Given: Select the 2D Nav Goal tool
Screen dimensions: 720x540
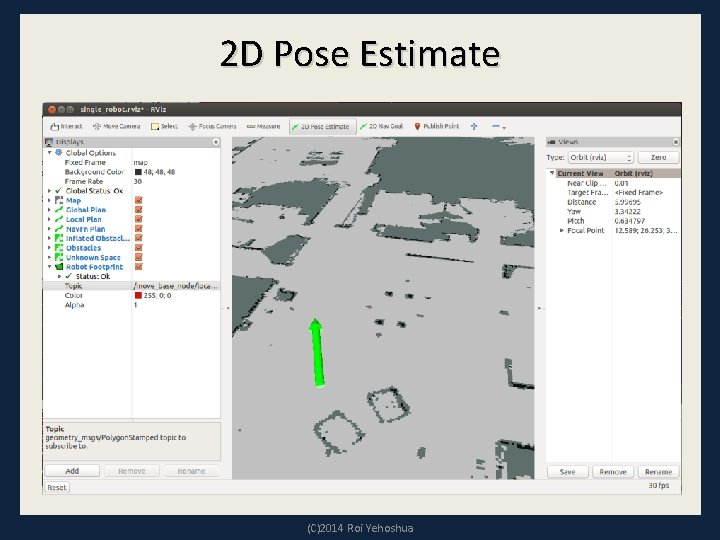Looking at the screenshot, I should click(382, 126).
